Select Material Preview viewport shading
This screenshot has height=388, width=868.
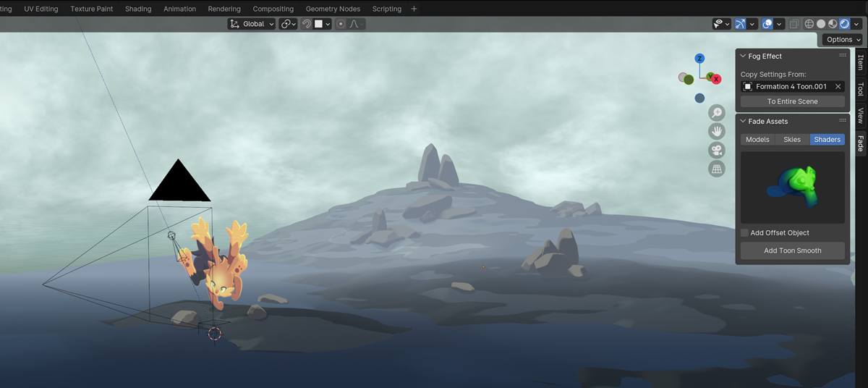[x=833, y=24]
